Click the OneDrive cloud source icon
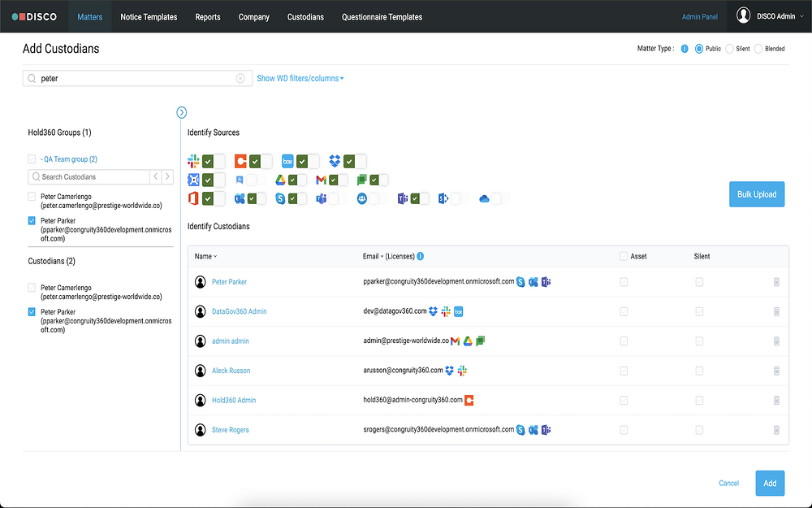This screenshot has width=812, height=508. tap(484, 198)
